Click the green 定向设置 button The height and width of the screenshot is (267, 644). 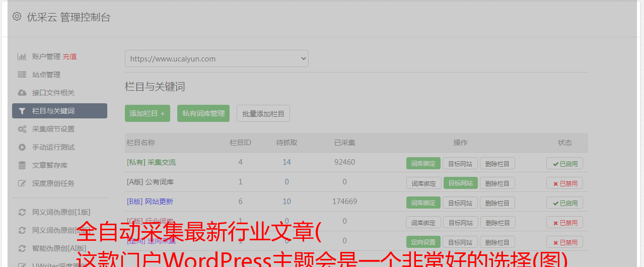coord(423,242)
